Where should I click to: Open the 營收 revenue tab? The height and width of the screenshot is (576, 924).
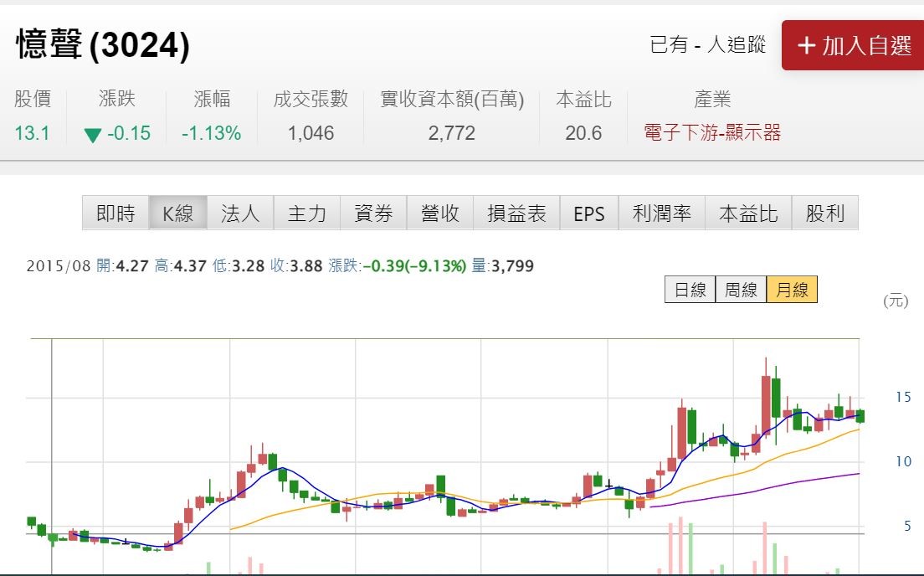(440, 213)
